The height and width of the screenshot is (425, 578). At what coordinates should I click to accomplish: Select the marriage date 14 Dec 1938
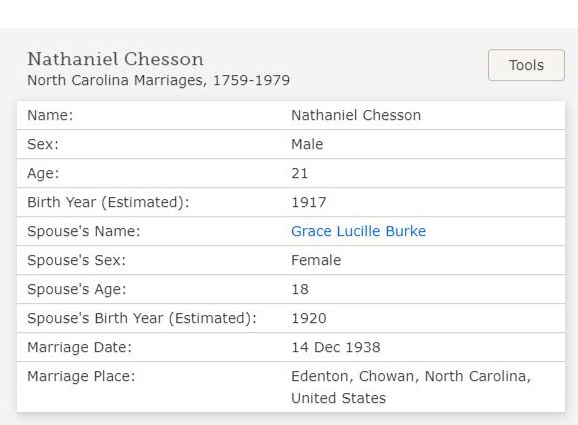point(335,347)
